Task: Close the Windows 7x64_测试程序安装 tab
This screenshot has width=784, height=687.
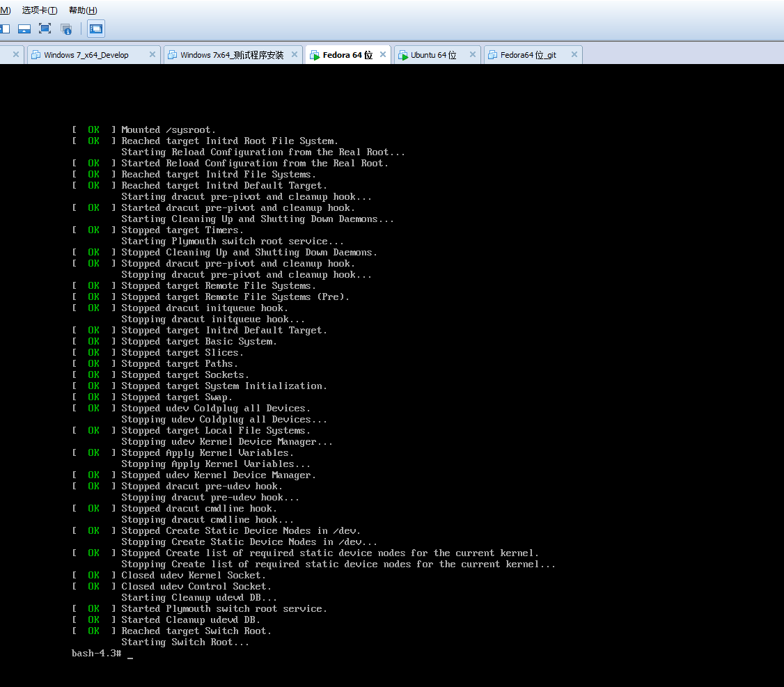Action: [295, 55]
